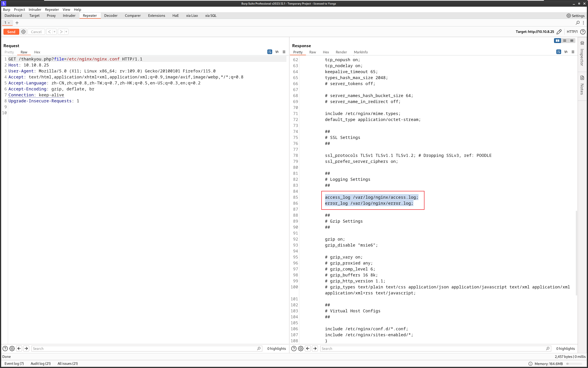Open the Notes side panel
The height and width of the screenshot is (368, 588).
[582, 85]
